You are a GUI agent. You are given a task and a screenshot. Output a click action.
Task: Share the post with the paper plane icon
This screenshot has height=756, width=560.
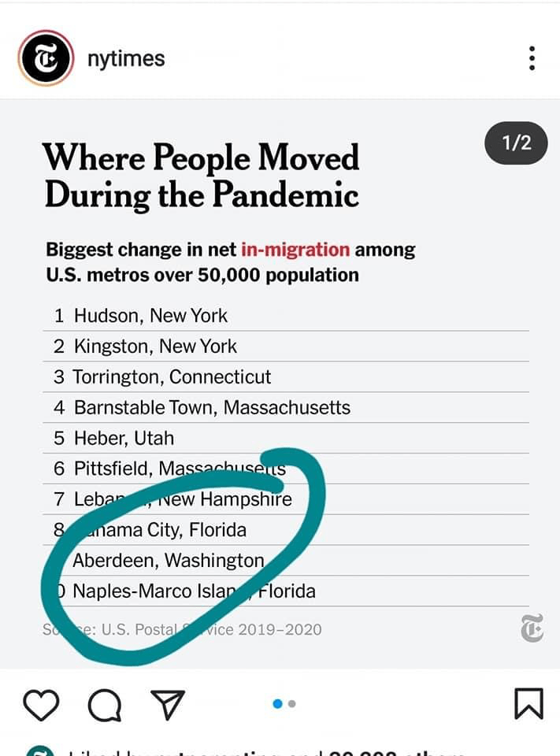pyautogui.click(x=167, y=704)
